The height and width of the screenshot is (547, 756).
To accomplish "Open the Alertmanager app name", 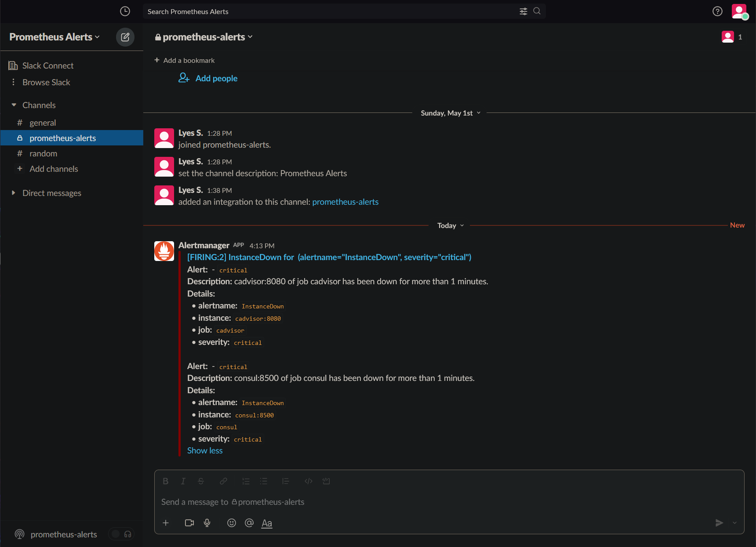I will 204,245.
